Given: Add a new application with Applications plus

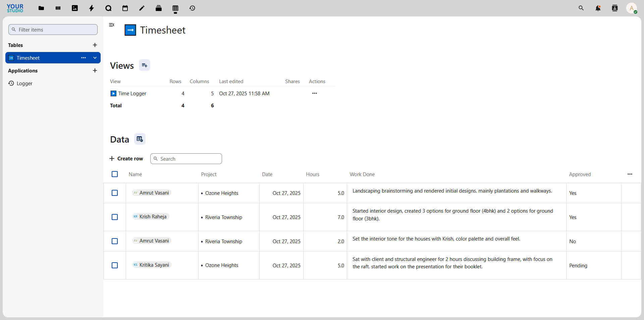Looking at the screenshot, I should click(95, 70).
